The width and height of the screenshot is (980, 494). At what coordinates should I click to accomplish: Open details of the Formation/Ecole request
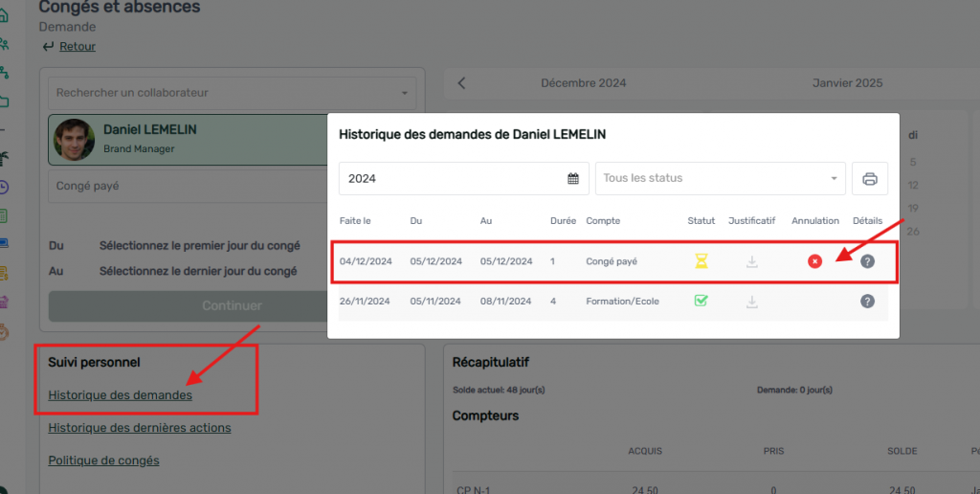click(x=867, y=302)
